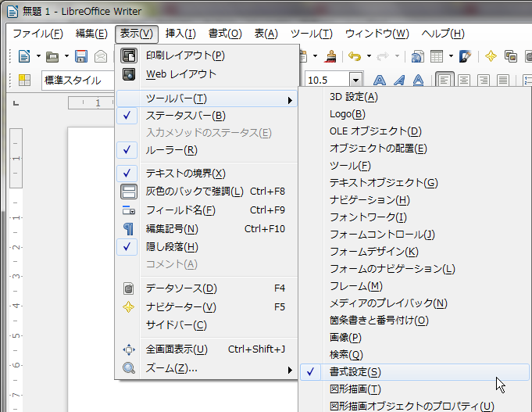532x412 pixels.
Task: Click the justified alignment icon
Action: coord(503,81)
